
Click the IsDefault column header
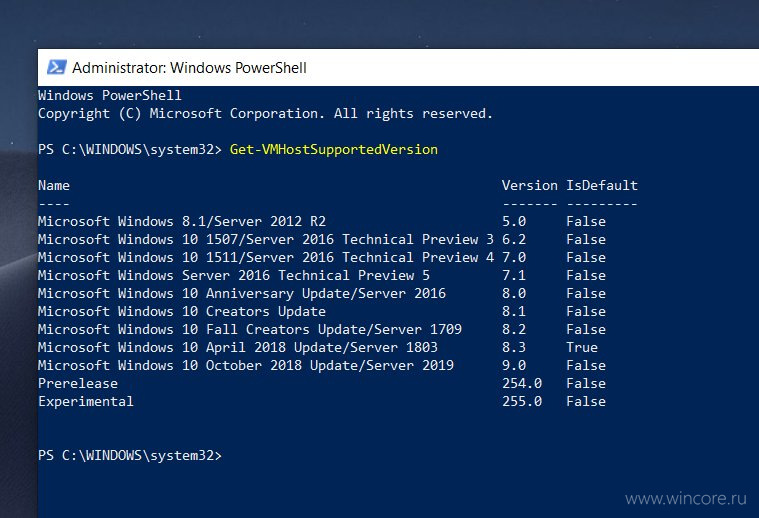coord(602,185)
